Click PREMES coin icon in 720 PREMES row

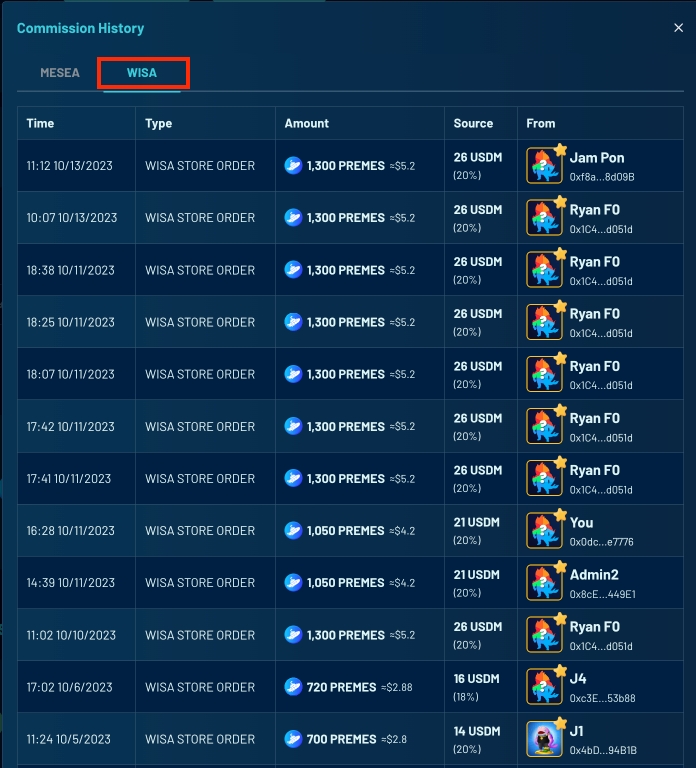pyautogui.click(x=293, y=687)
